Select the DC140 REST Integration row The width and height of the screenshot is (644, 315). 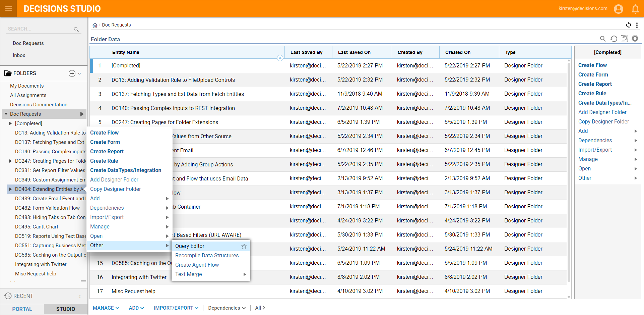point(328,108)
